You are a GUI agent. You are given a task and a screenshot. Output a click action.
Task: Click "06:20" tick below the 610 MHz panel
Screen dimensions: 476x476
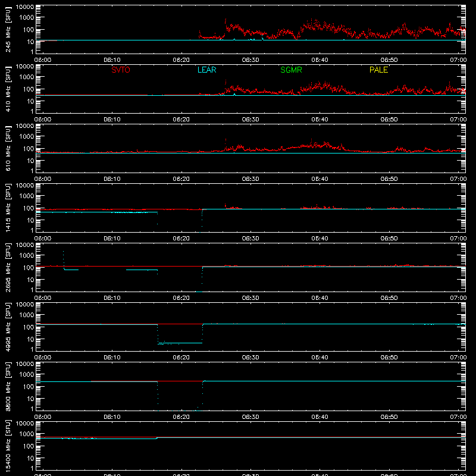tap(181, 179)
